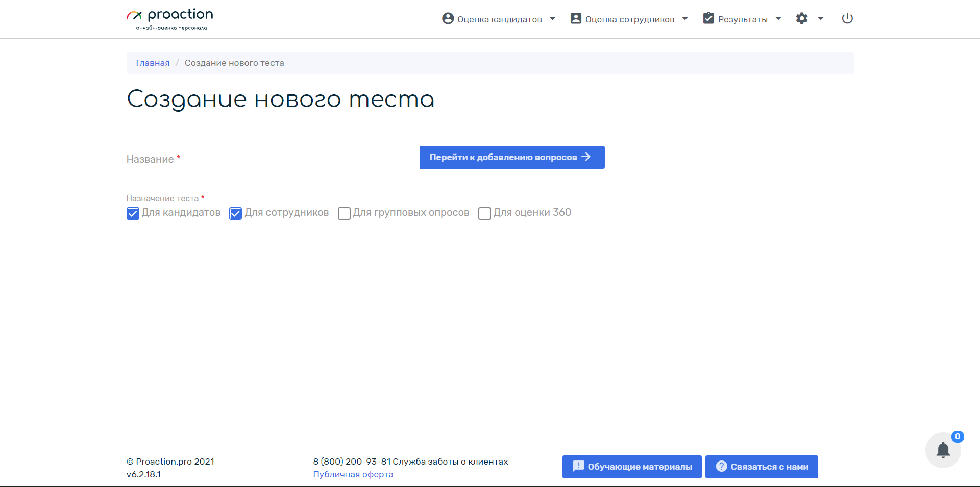Enable Для групповых опросов checkbox
The width and height of the screenshot is (980, 487).
coord(345,213)
